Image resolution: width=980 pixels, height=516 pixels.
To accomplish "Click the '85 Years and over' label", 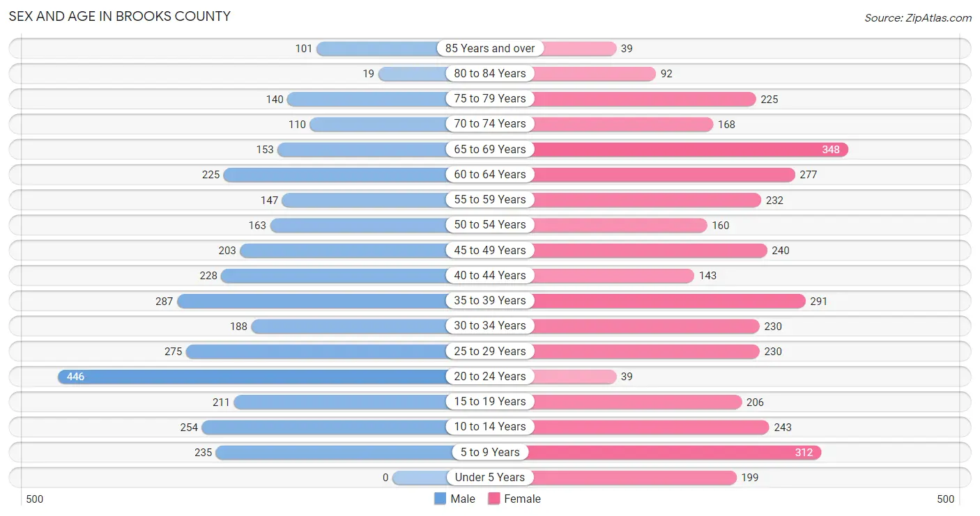I will click(x=490, y=49).
